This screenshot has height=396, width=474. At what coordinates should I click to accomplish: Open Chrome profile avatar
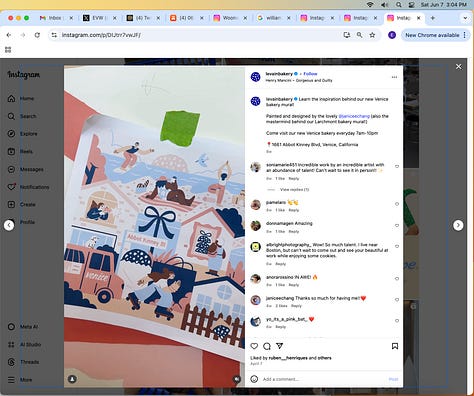[x=392, y=35]
